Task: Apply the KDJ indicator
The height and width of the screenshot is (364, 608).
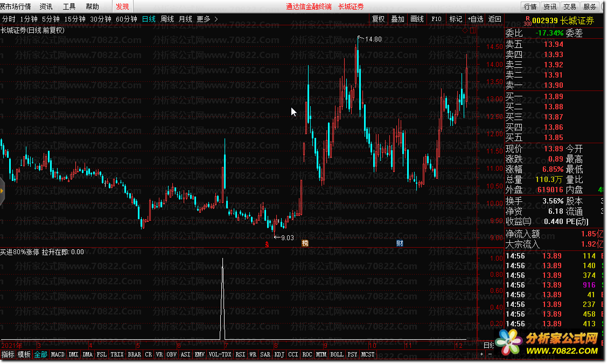Action: [279, 354]
